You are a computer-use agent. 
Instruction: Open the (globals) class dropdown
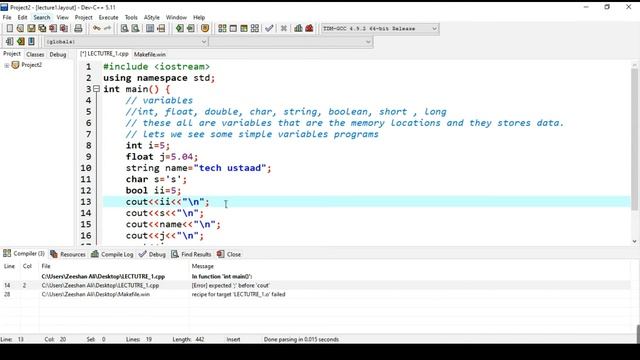(126, 42)
